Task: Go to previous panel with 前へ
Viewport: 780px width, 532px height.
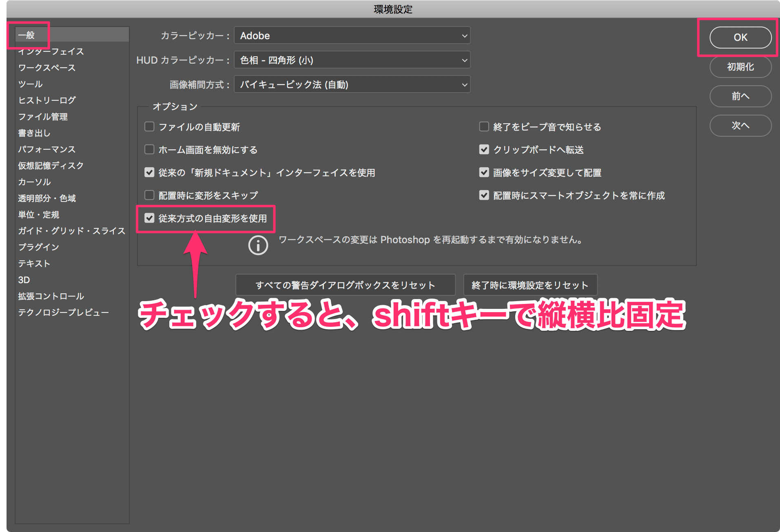Action: click(740, 96)
